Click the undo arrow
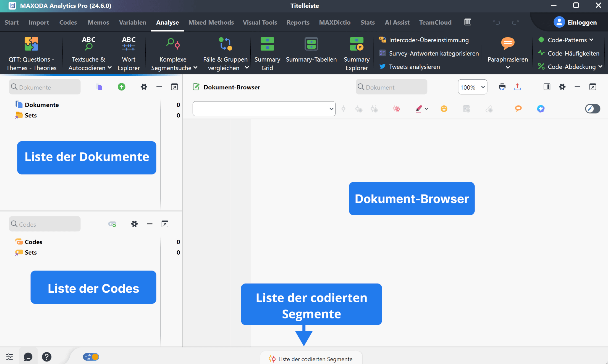Viewport: 608px width, 364px height. point(497,22)
